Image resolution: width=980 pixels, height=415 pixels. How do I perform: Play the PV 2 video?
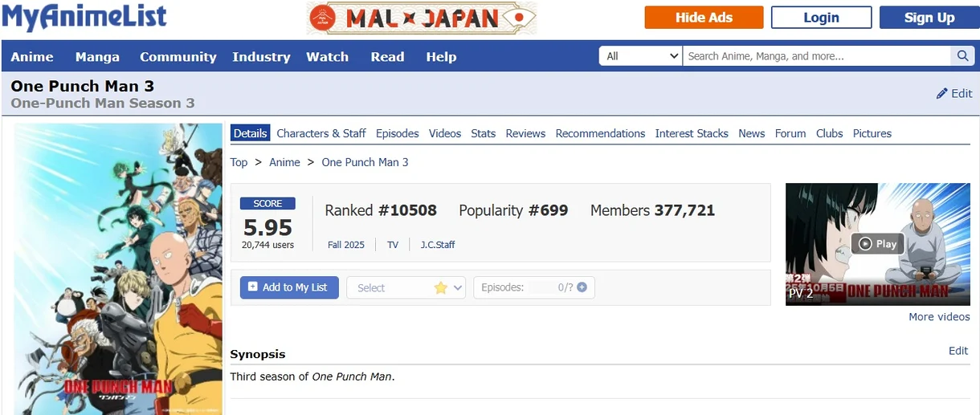click(x=877, y=244)
